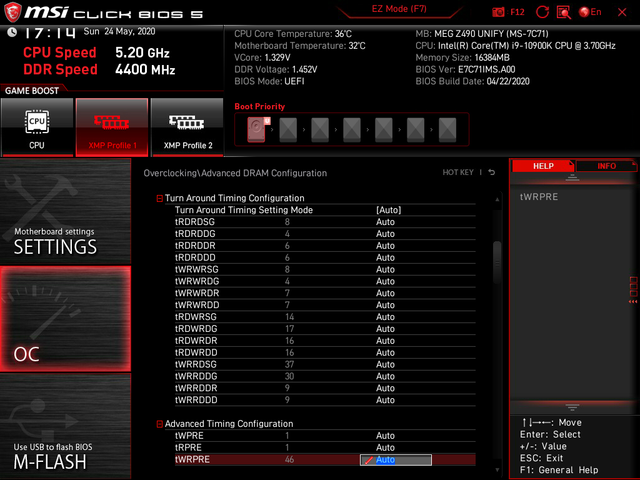Image resolution: width=640 pixels, height=480 pixels.
Task: Click the tWRWRDG row label
Action: (197, 281)
